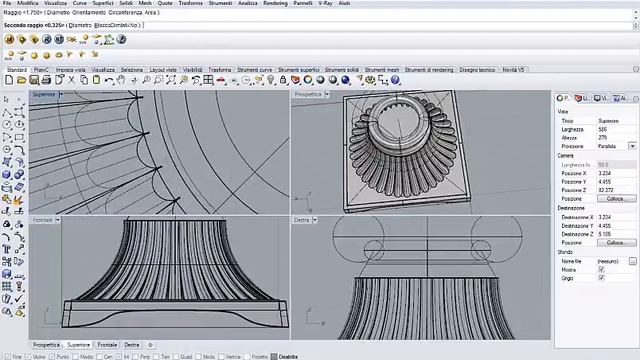Switch to the Frontale viewport tab
Image resolution: width=640 pixels, height=360 pixels.
pos(107,345)
